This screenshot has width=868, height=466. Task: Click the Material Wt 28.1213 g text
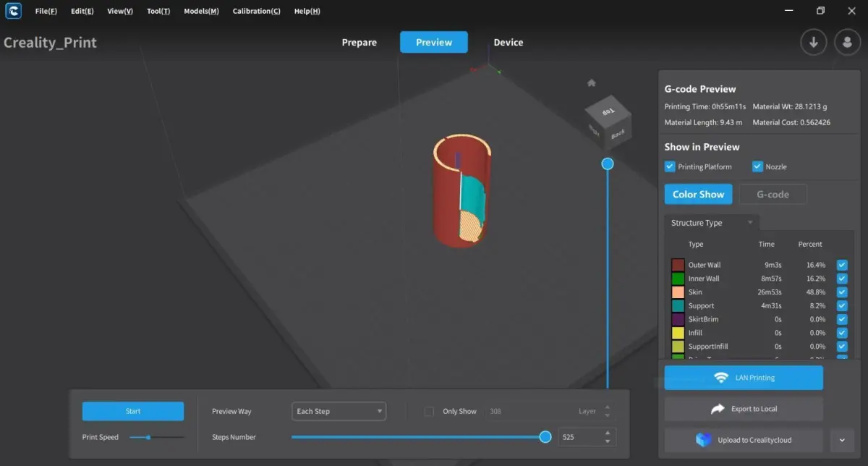pyautogui.click(x=790, y=107)
